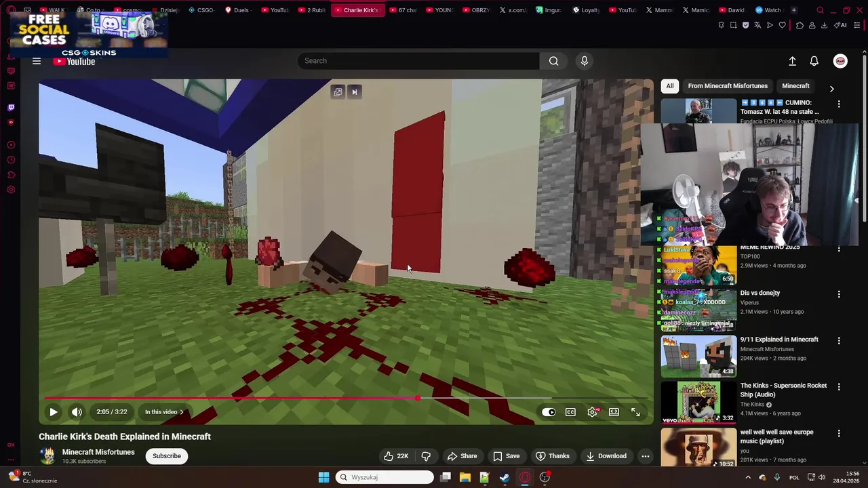Save the video to a playlist
This screenshot has width=868, height=488.
click(x=506, y=456)
